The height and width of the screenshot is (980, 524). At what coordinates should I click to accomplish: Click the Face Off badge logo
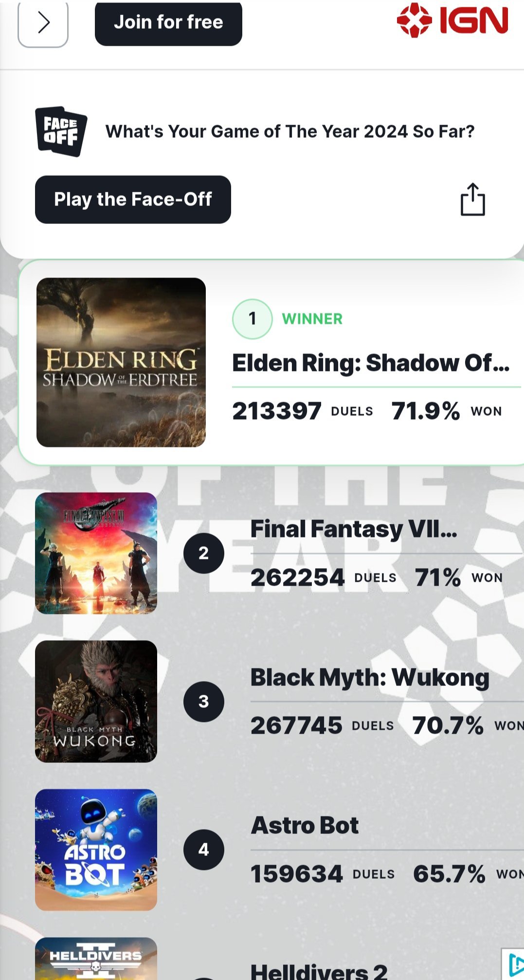click(61, 131)
